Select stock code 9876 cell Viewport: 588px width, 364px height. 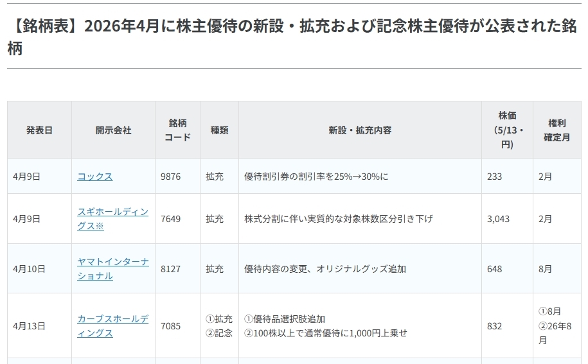[x=177, y=177]
